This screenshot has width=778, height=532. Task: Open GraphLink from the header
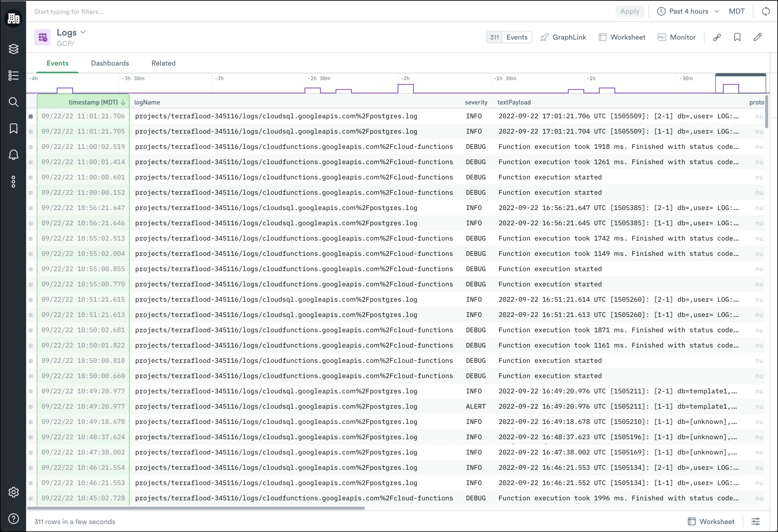[563, 37]
